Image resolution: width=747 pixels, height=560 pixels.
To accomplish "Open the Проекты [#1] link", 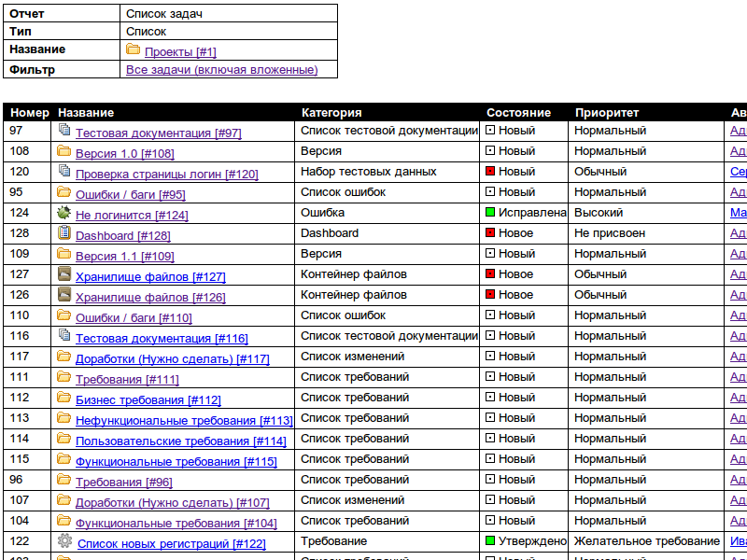I will [180, 52].
